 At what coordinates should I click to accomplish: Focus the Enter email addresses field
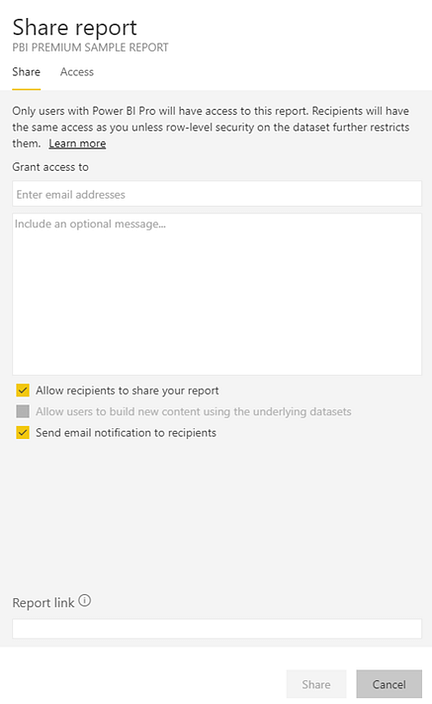point(217,194)
